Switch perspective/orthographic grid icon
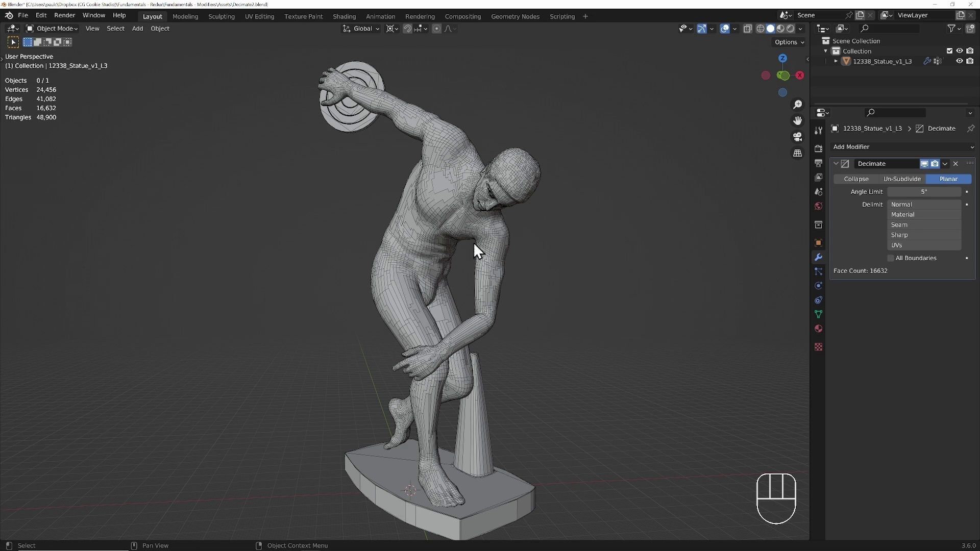Viewport: 980px width, 551px height. pos(797,153)
